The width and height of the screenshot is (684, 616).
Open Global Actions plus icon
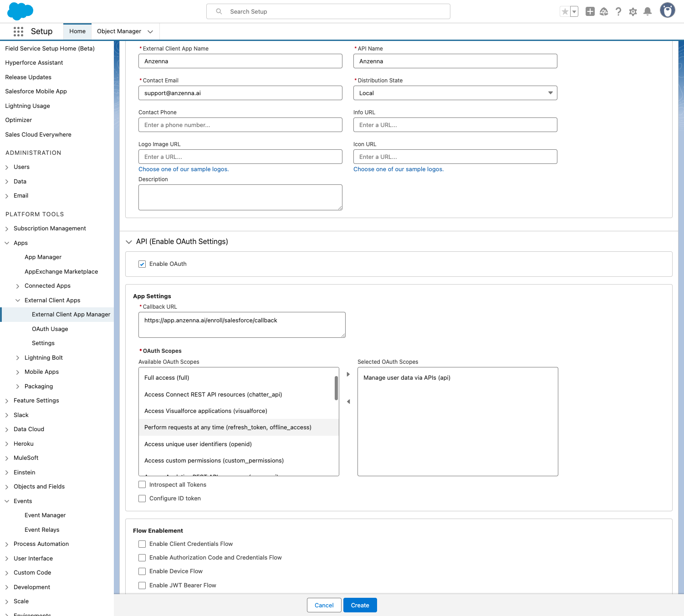click(x=590, y=12)
